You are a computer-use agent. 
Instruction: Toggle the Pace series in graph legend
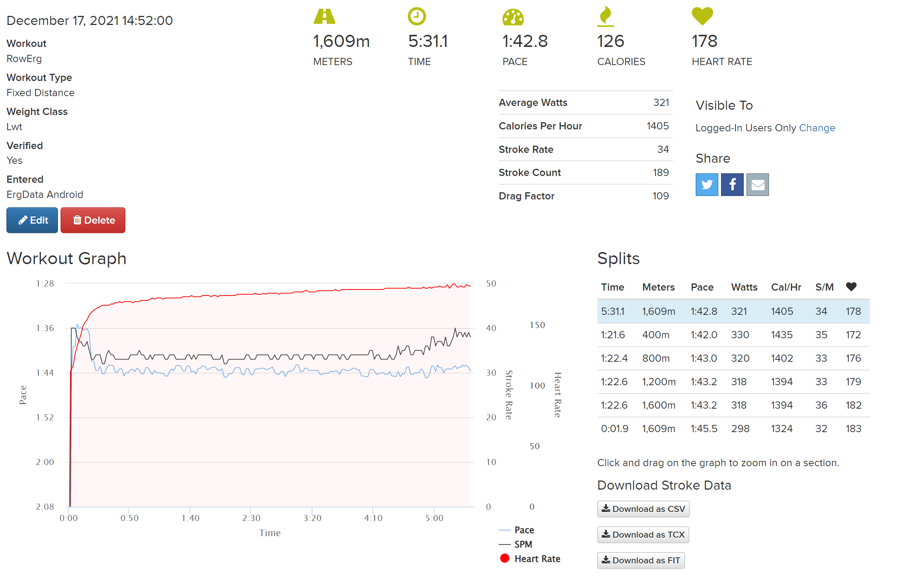pyautogui.click(x=524, y=530)
